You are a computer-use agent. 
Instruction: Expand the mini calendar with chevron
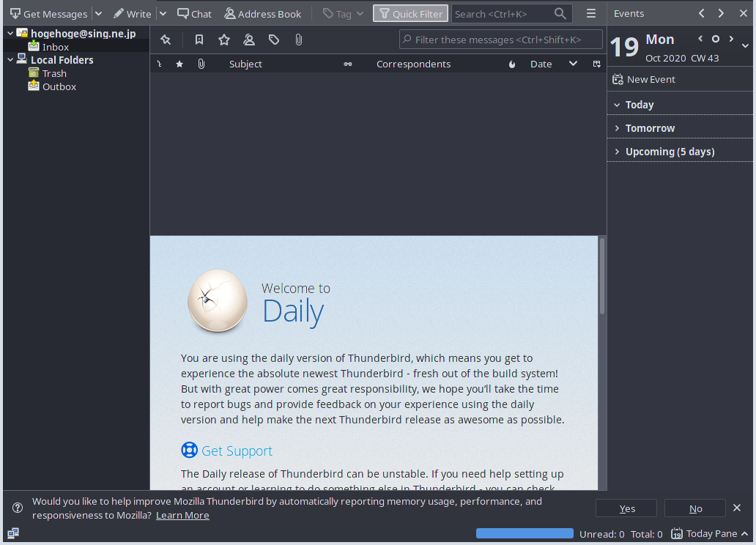746,46
